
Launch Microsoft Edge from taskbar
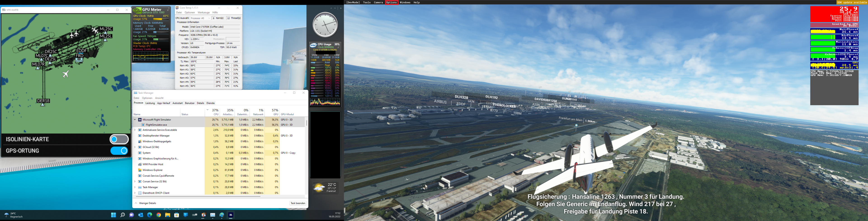pos(150,215)
